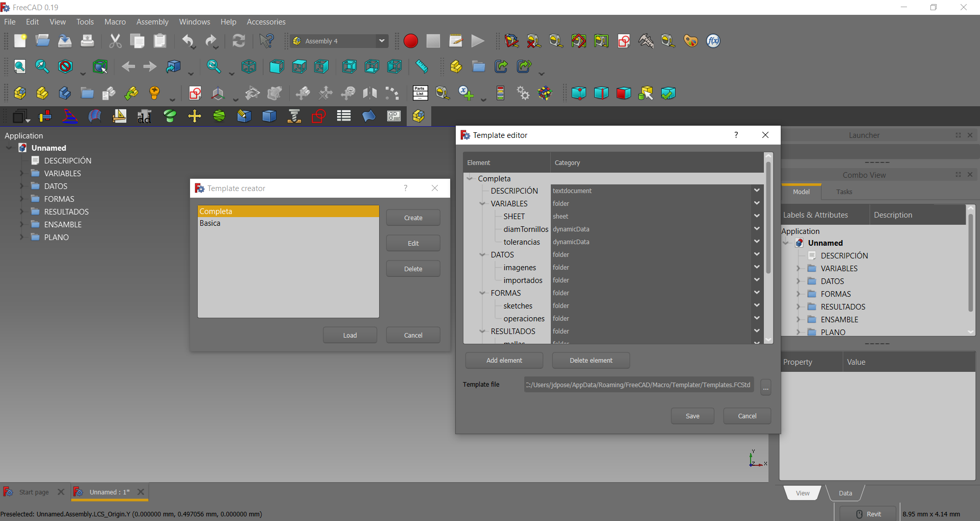This screenshot has height=521, width=980.
Task: Open category dropdown for SHEET row
Action: click(x=757, y=216)
